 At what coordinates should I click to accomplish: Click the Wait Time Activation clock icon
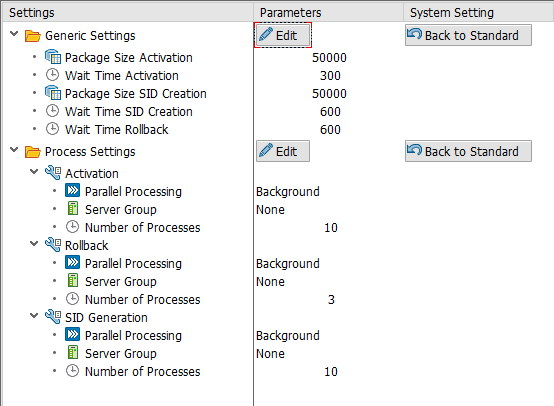click(x=53, y=75)
